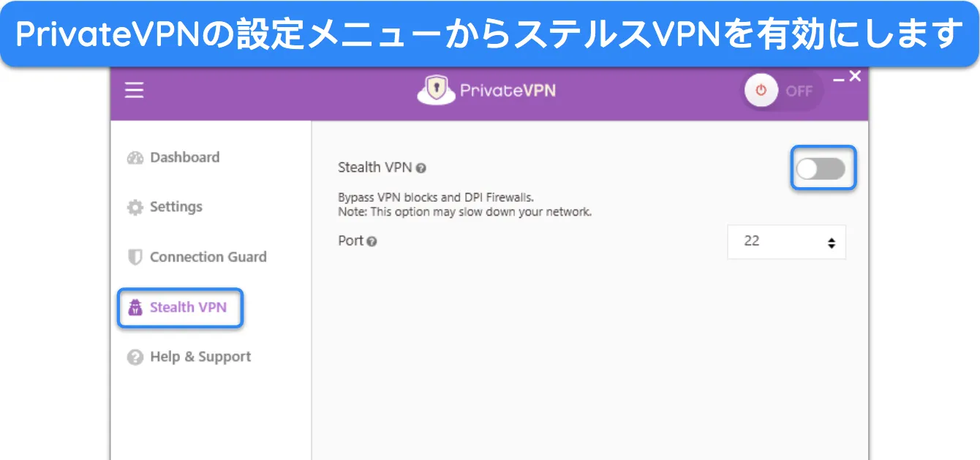Open help tooltip beside Stealth VPN heading
The width and height of the screenshot is (980, 460).
click(421, 168)
